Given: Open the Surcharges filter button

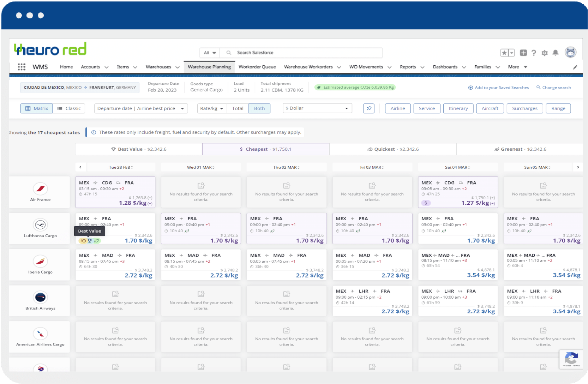Looking at the screenshot, I should (x=524, y=108).
